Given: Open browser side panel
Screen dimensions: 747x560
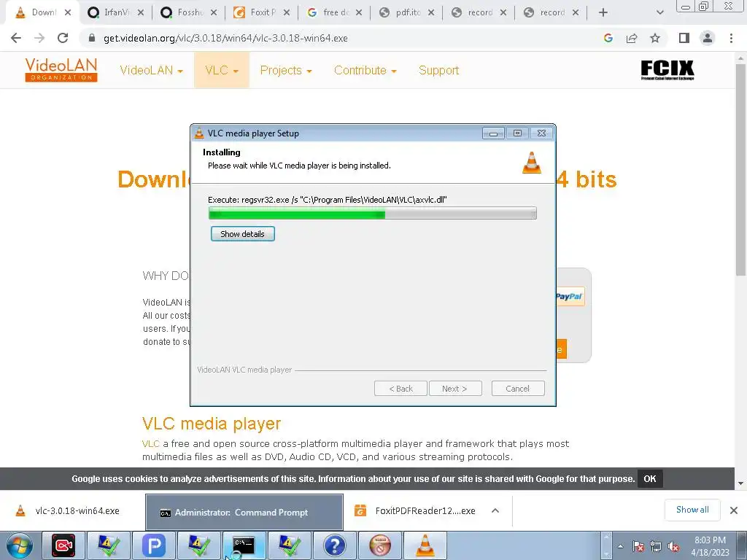Looking at the screenshot, I should point(684,38).
